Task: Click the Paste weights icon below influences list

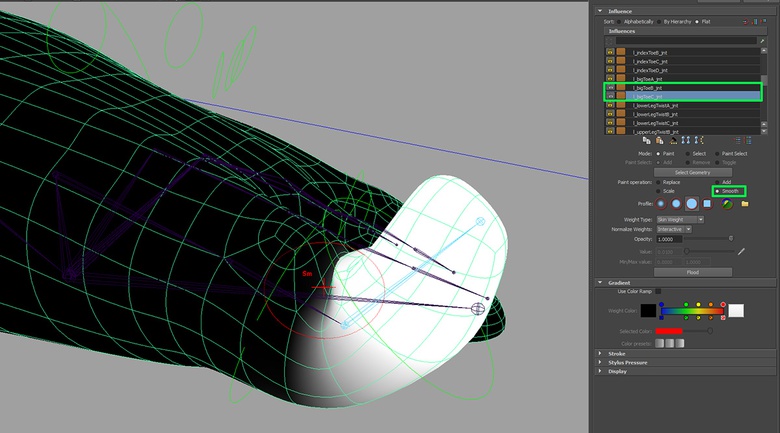Action: (x=660, y=141)
